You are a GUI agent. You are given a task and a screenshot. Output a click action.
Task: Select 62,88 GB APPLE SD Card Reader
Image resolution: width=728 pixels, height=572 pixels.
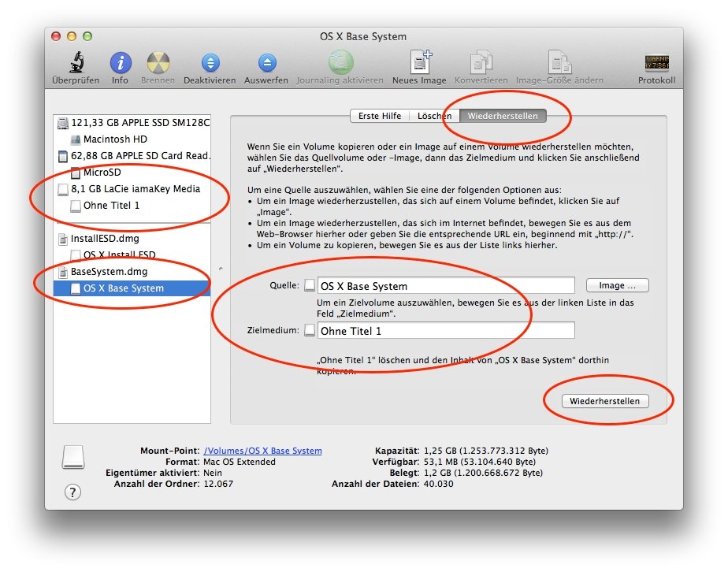click(132, 155)
